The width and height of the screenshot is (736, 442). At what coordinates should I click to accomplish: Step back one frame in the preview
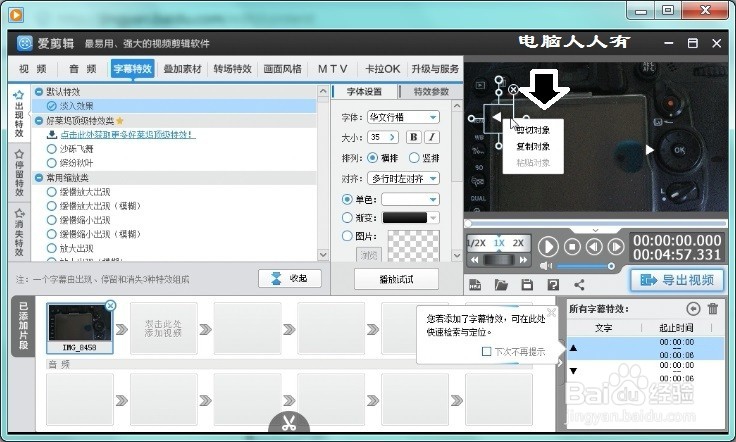click(594, 246)
